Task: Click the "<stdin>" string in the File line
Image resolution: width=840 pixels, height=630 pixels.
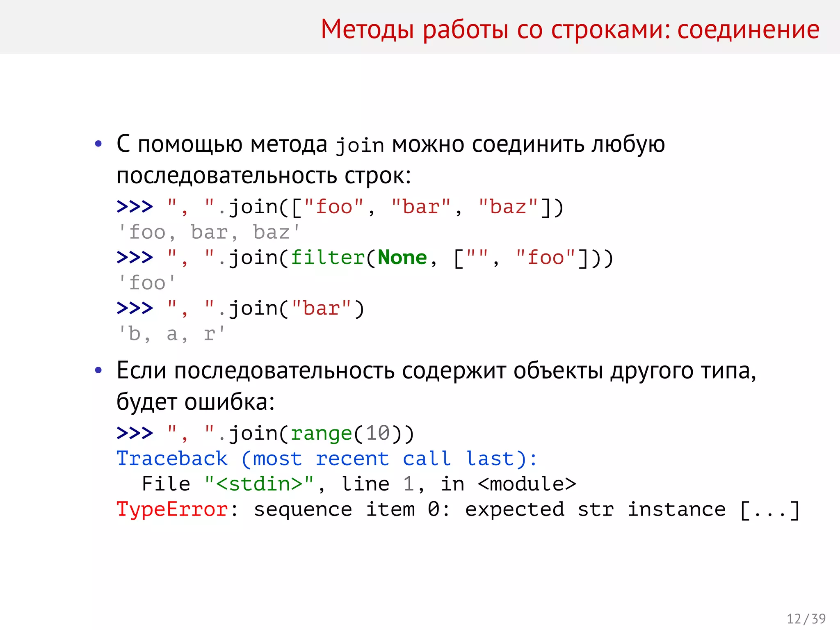Action: pyautogui.click(x=259, y=484)
